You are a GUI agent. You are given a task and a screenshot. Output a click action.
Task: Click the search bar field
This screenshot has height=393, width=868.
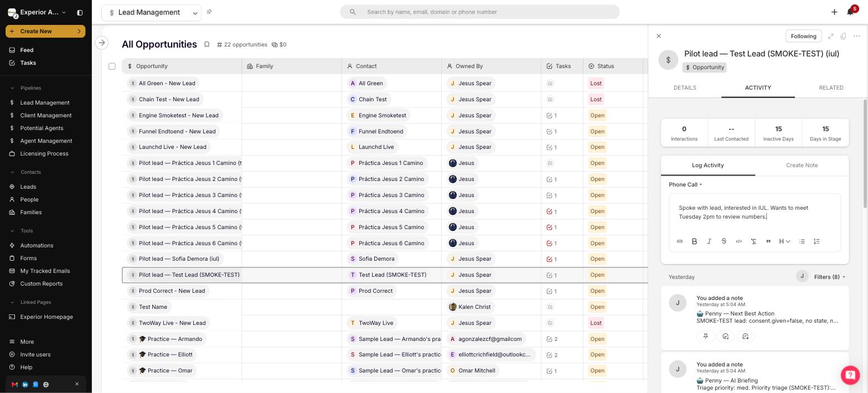click(x=479, y=12)
